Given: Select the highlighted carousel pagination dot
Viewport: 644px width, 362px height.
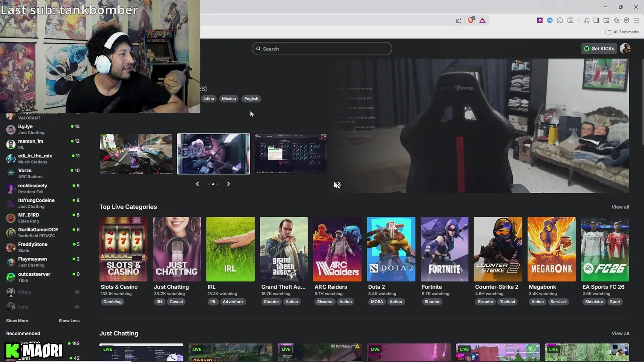Looking at the screenshot, I should point(213,184).
